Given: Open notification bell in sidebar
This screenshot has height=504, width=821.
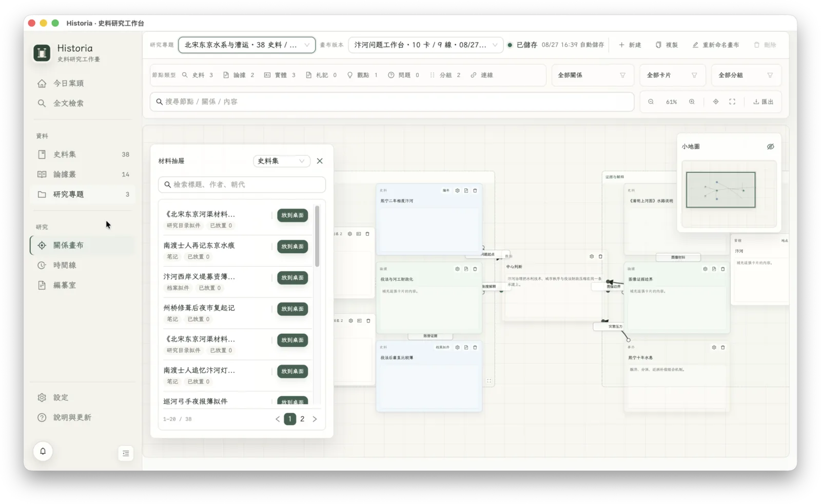Looking at the screenshot, I should pyautogui.click(x=43, y=451).
